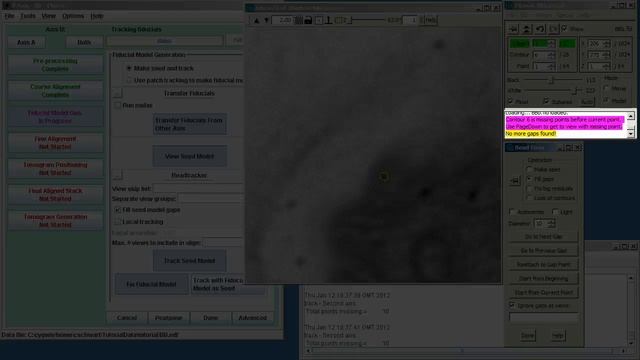The height and width of the screenshot is (360, 640).
Task: Open the View menu in eTomo
Action: click(49, 16)
